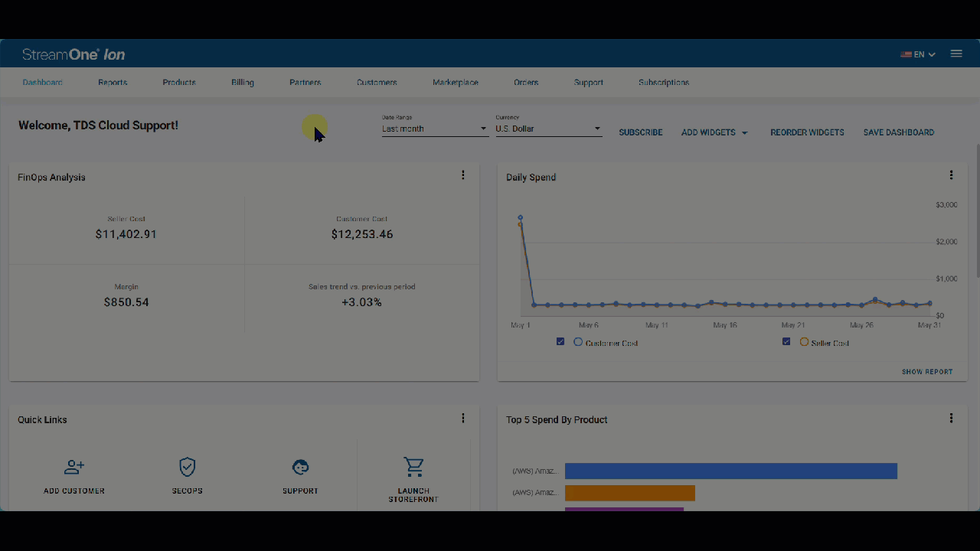This screenshot has width=980, height=551.
Task: Click the page vertical scrollbar
Action: click(978, 210)
